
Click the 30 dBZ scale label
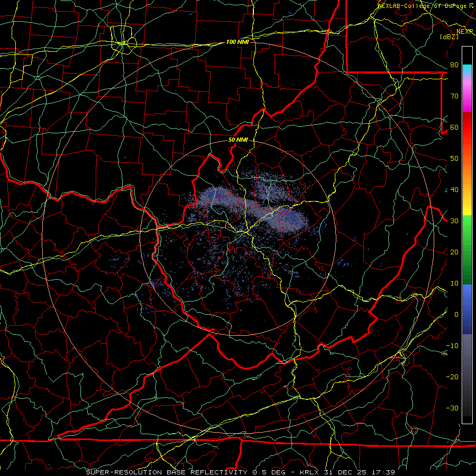click(x=454, y=221)
